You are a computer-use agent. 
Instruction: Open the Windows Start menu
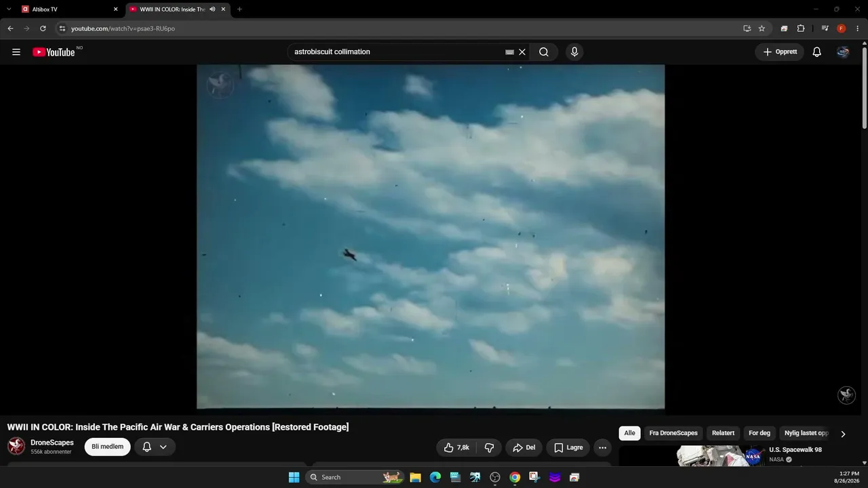[x=294, y=477]
